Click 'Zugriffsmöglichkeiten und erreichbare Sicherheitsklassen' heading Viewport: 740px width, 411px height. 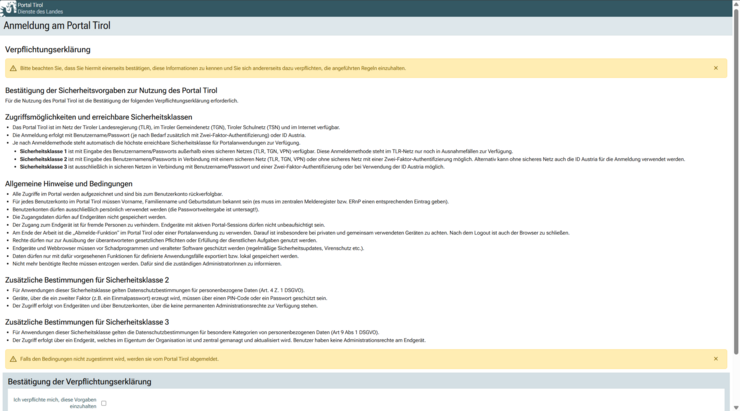click(x=99, y=117)
